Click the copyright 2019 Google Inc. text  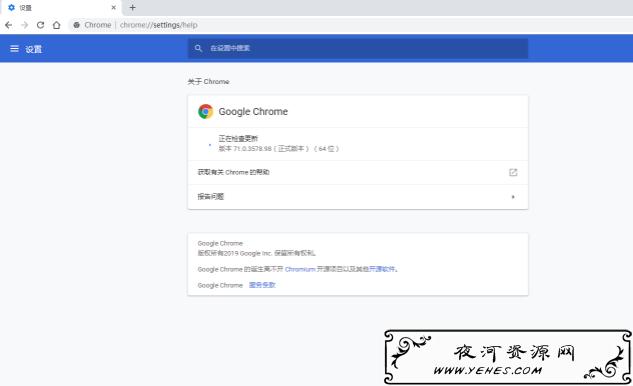coord(256,253)
